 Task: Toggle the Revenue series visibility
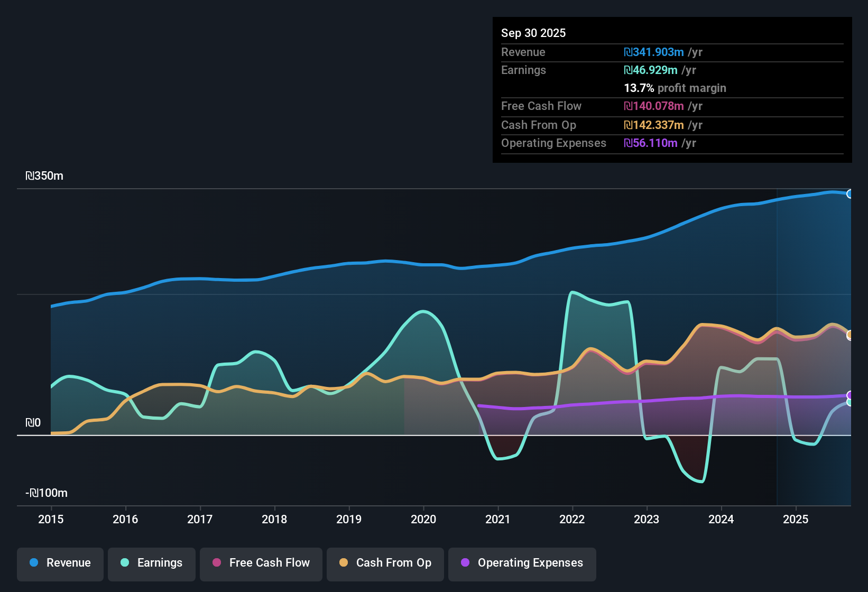[60, 563]
